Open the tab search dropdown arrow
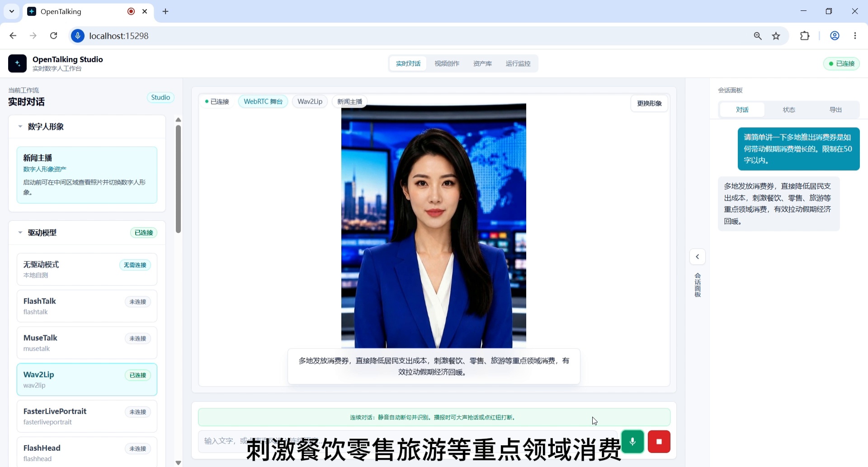868x467 pixels. [x=12, y=11]
